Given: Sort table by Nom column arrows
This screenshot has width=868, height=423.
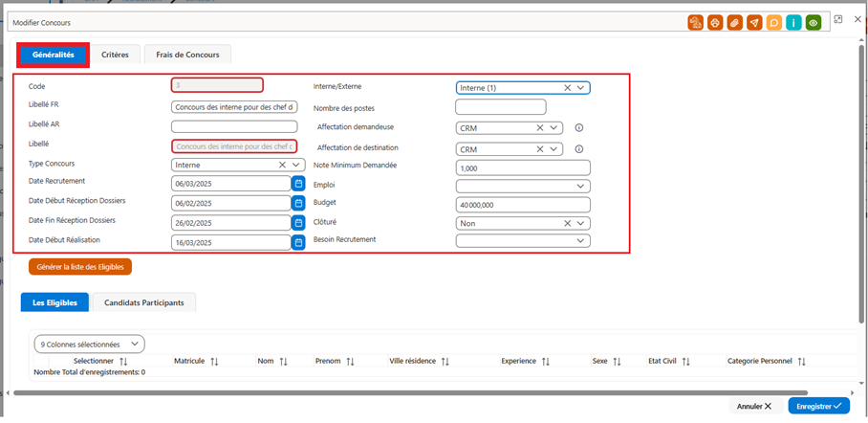Looking at the screenshot, I should (283, 362).
